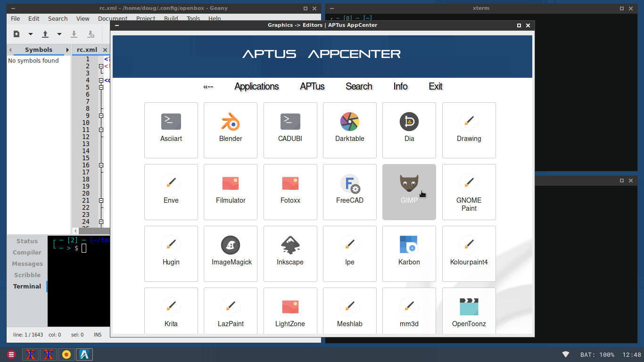Screen dimensions: 644x362
Task: Switch to the Status tab
Action: tap(27, 241)
